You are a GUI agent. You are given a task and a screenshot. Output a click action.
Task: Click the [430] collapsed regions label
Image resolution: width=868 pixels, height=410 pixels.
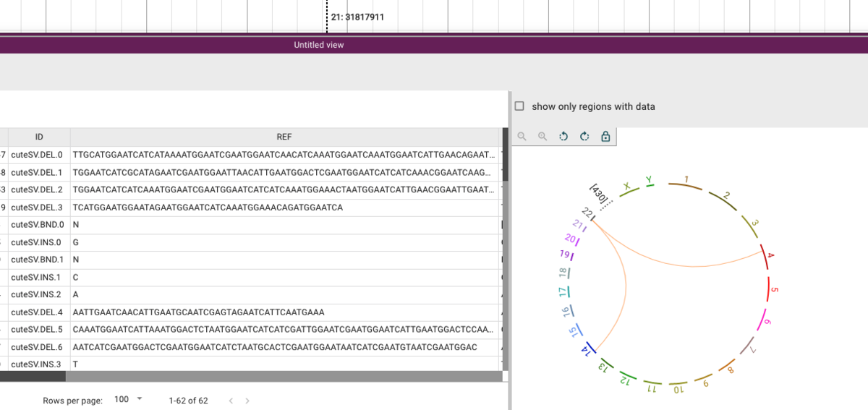pyautogui.click(x=598, y=194)
